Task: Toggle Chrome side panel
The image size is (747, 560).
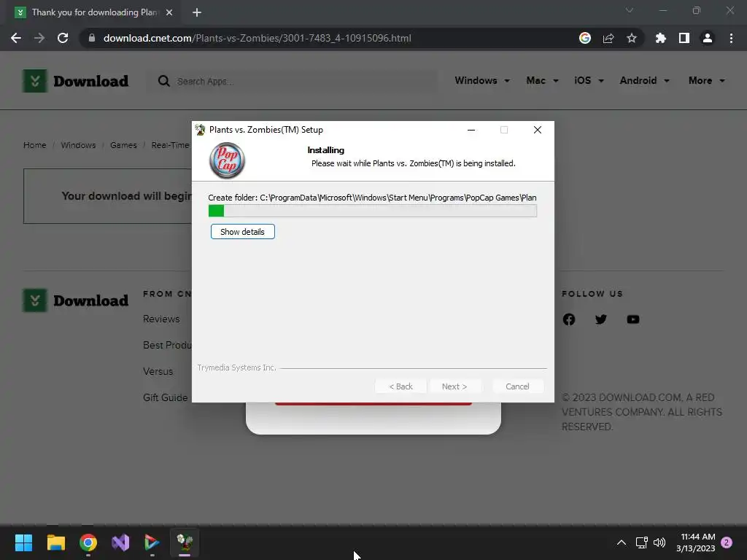Action: tap(684, 38)
